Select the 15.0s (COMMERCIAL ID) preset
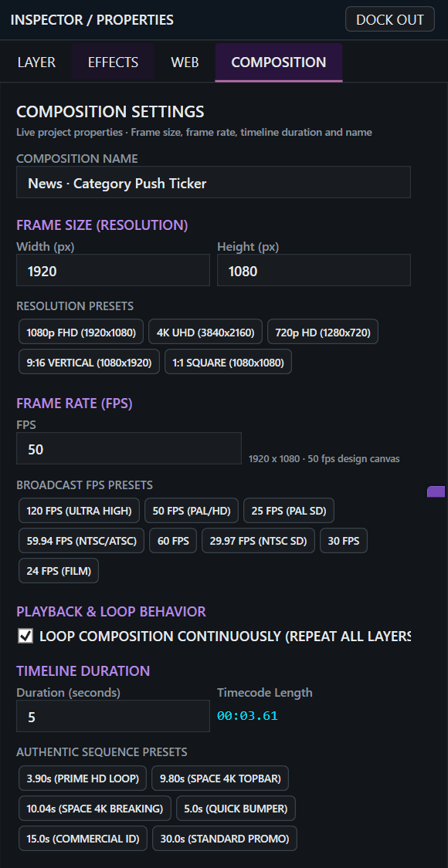Viewport: 448px width, 868px height. [83, 838]
